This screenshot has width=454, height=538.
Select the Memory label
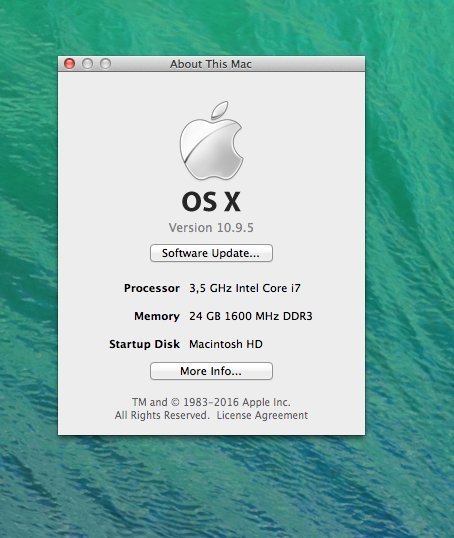tap(157, 316)
